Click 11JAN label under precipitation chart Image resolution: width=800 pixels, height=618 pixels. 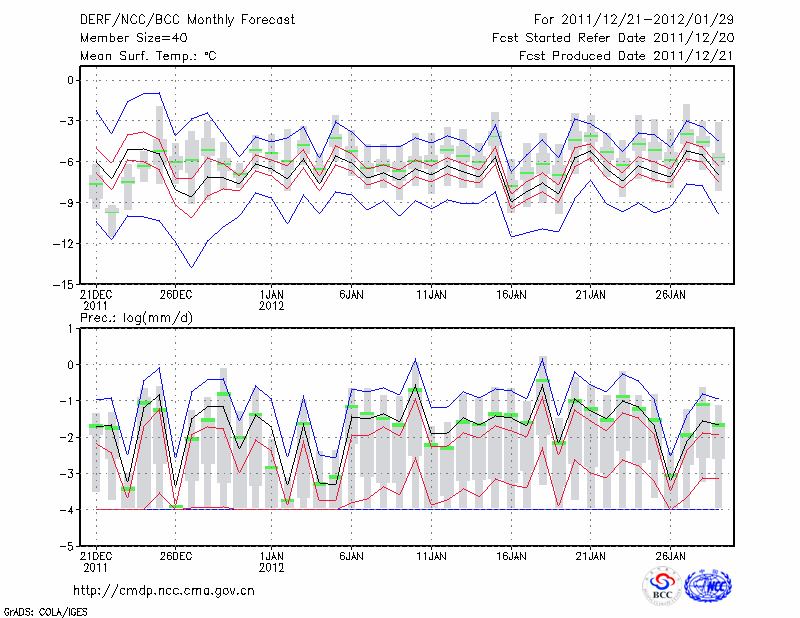click(431, 555)
